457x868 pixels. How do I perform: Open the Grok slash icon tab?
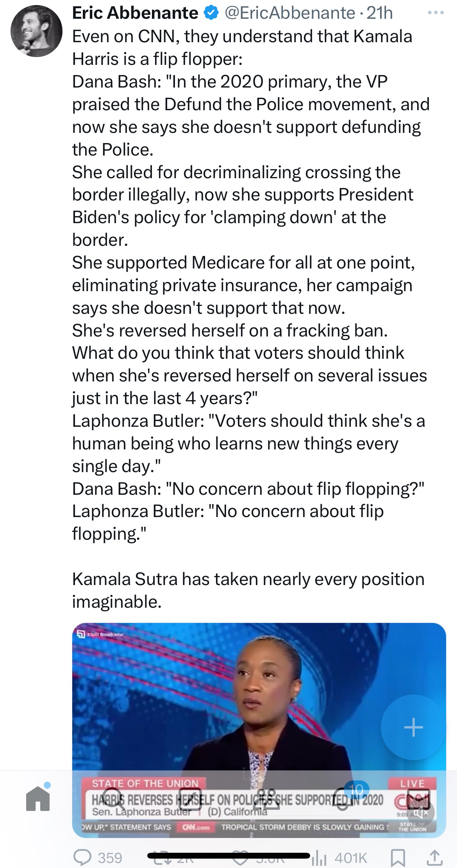coord(190,798)
